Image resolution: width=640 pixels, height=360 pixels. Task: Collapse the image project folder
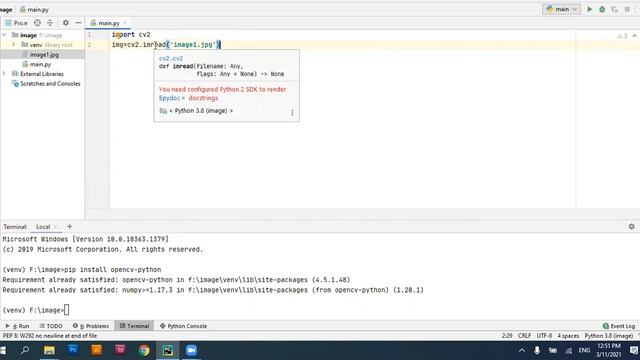4,35
